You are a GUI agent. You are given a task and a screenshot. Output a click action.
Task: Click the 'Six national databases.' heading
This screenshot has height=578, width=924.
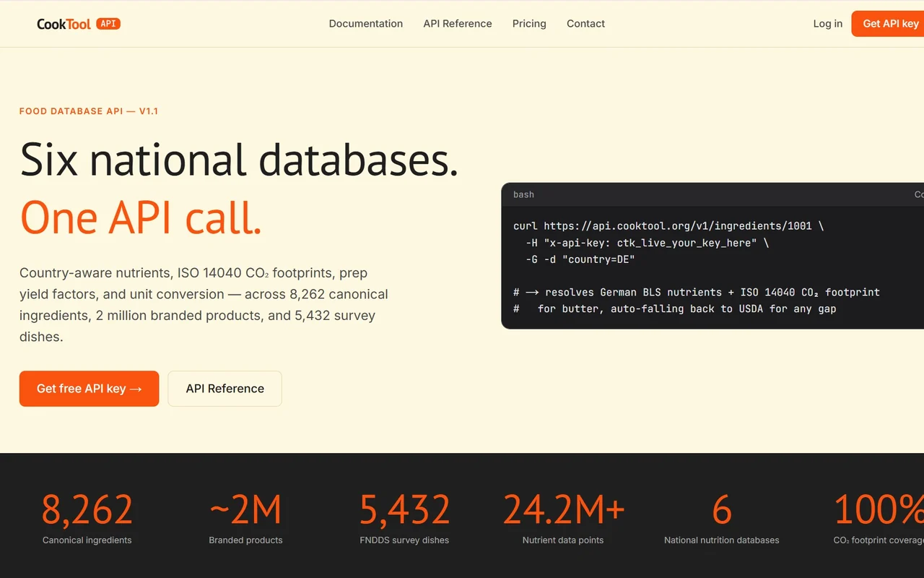[x=239, y=159]
